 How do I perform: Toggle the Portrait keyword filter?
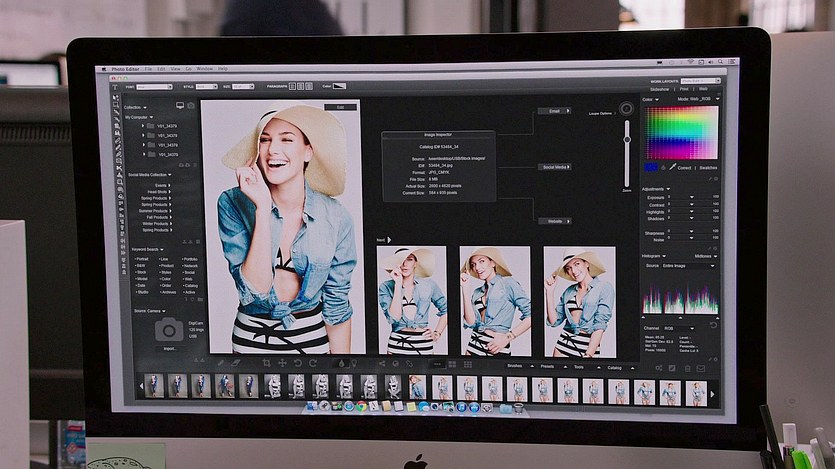tap(142, 259)
